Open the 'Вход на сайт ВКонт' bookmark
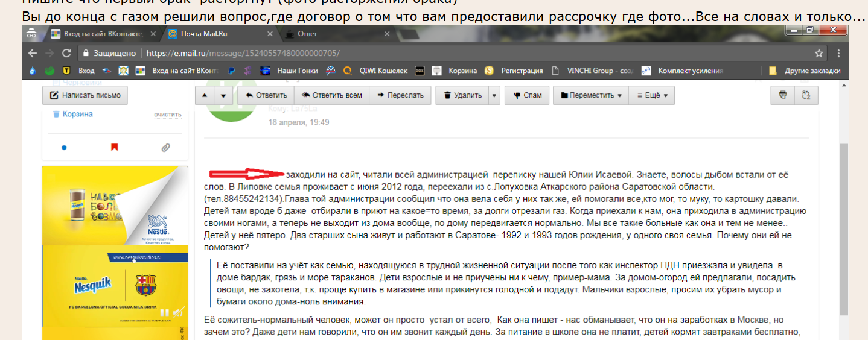 pyautogui.click(x=177, y=71)
